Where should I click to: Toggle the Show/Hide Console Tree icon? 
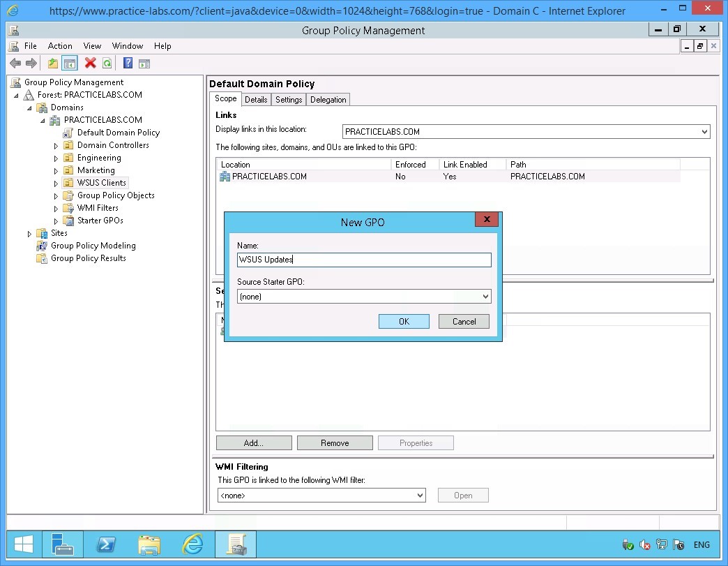point(70,64)
